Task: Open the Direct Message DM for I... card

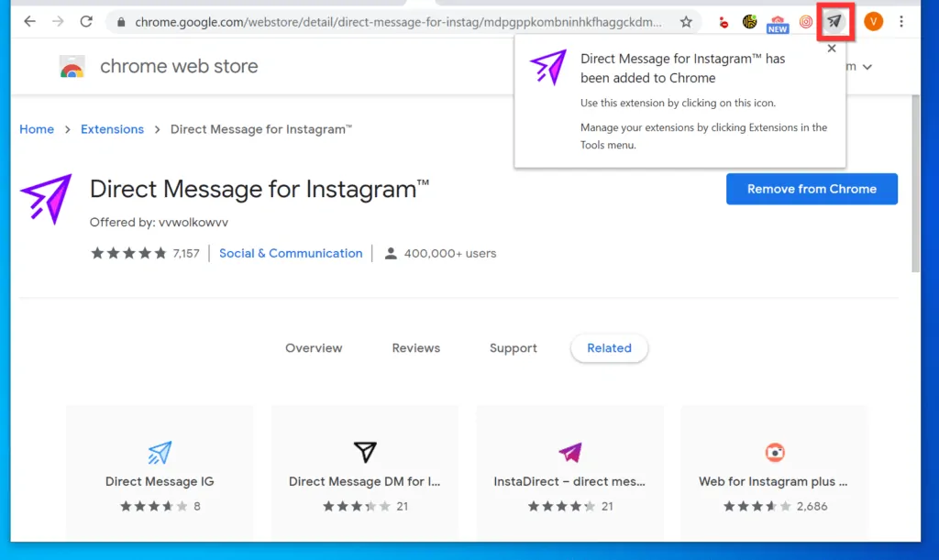Action: coord(365,474)
